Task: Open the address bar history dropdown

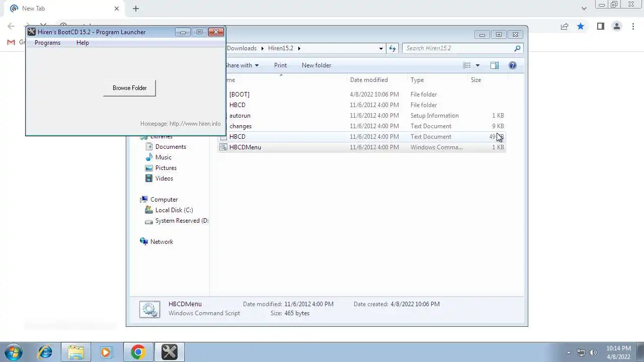Action: pos(381,48)
